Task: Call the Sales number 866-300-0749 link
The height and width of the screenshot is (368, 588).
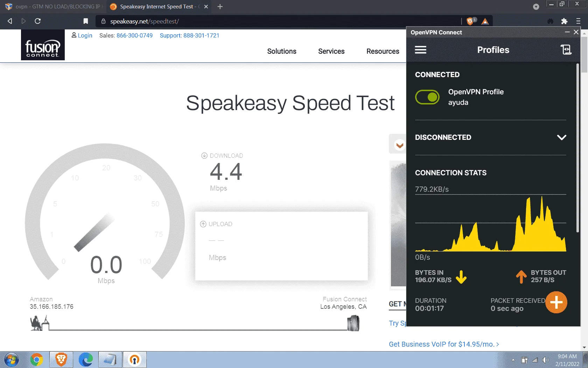Action: (134, 35)
